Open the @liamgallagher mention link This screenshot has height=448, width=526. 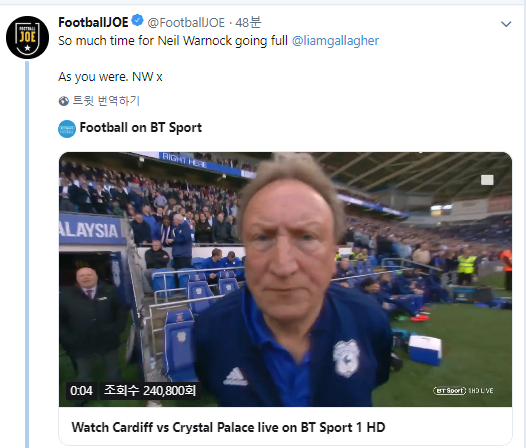pyautogui.click(x=335, y=41)
